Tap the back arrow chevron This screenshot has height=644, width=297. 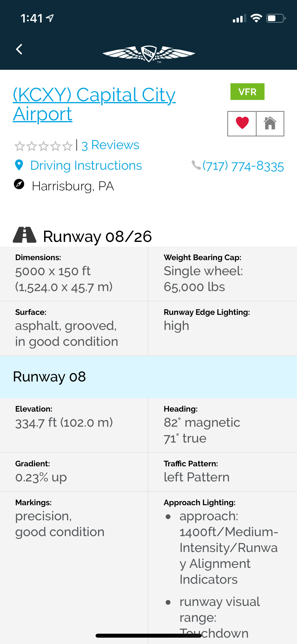[19, 49]
